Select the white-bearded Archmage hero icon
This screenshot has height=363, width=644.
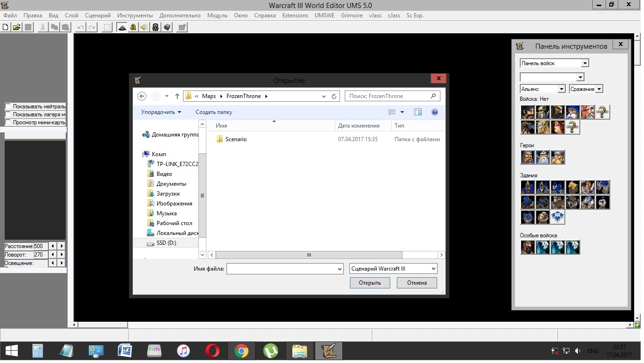(543, 157)
